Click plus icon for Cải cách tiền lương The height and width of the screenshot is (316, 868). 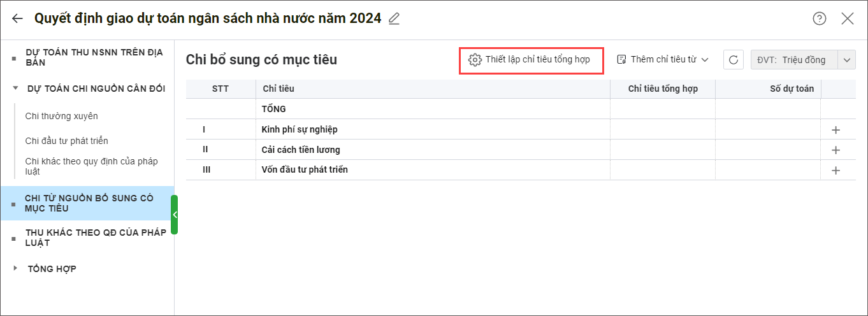click(836, 150)
